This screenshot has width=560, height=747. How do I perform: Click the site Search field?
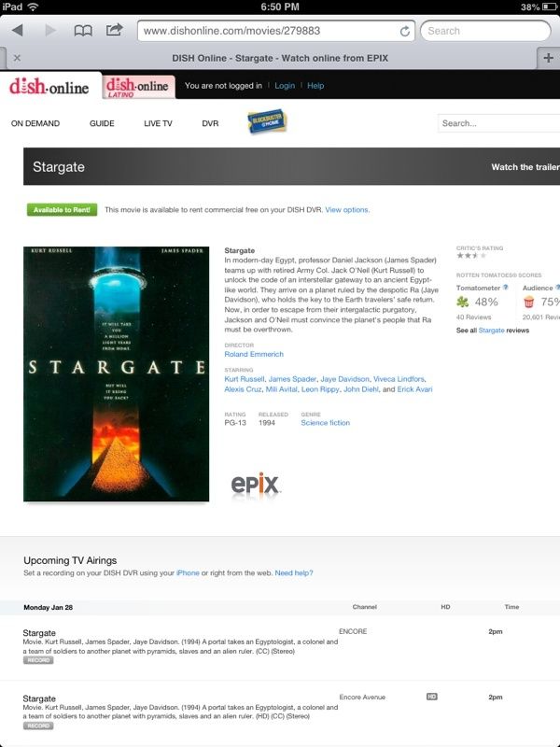(x=498, y=123)
